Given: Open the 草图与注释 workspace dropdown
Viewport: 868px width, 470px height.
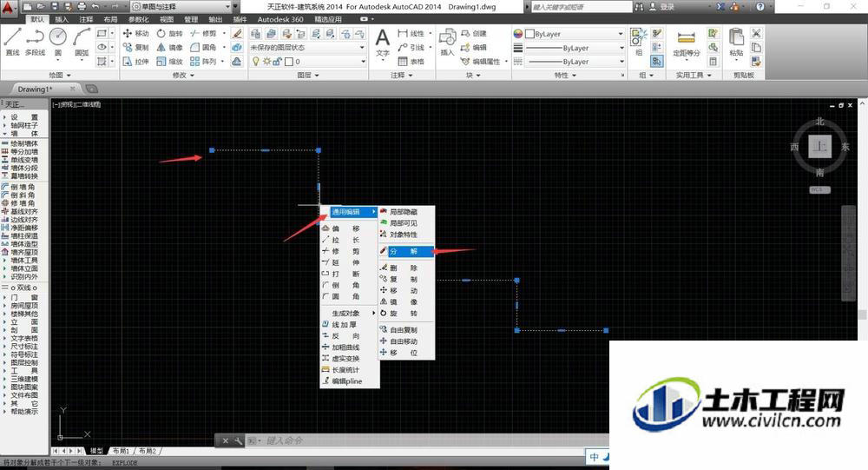Looking at the screenshot, I should pyautogui.click(x=181, y=7).
